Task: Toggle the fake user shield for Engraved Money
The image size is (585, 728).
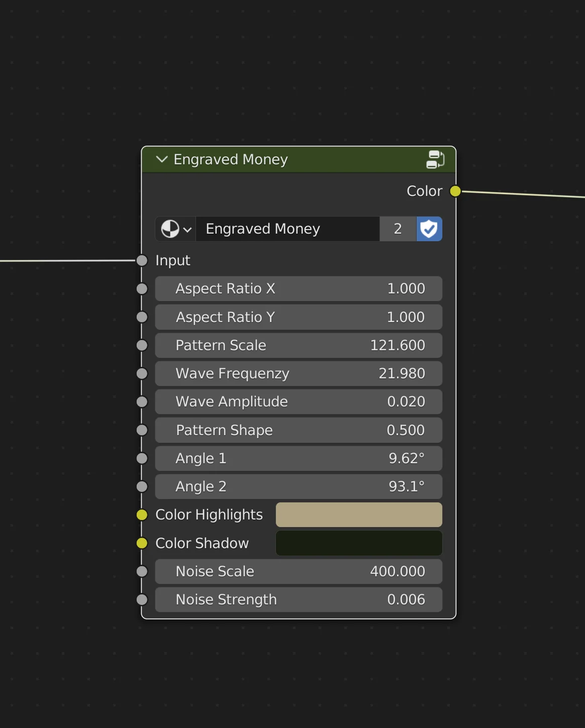Action: pyautogui.click(x=429, y=229)
